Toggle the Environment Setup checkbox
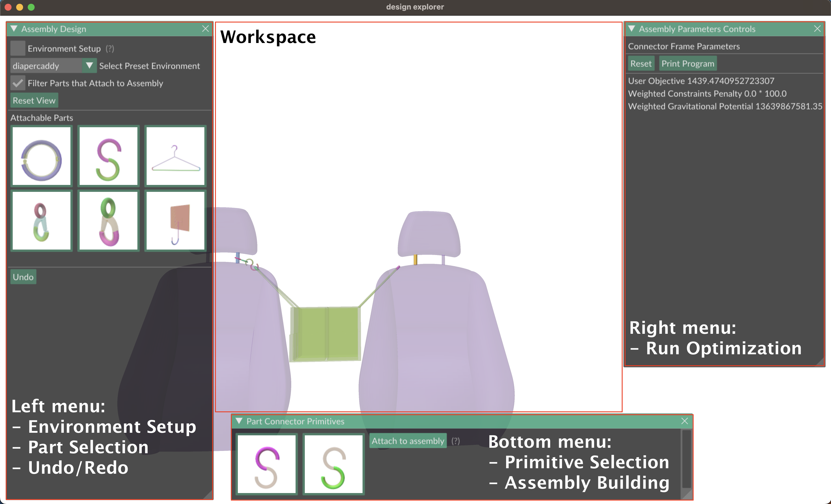The image size is (831, 504). point(18,48)
